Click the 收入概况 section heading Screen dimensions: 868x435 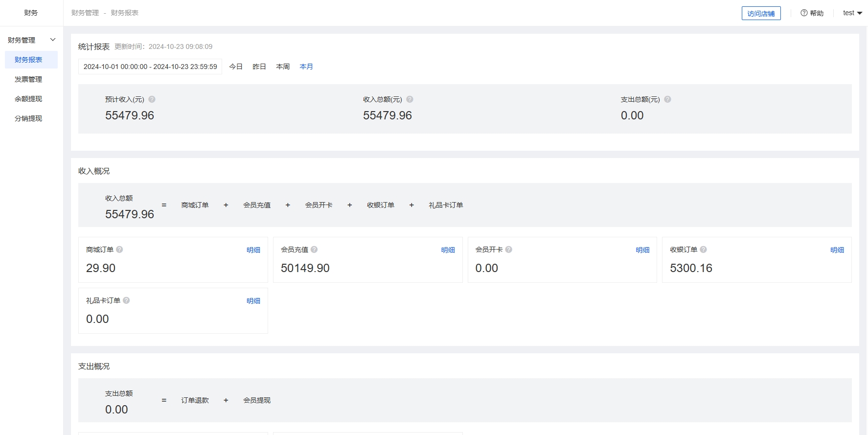pos(94,171)
